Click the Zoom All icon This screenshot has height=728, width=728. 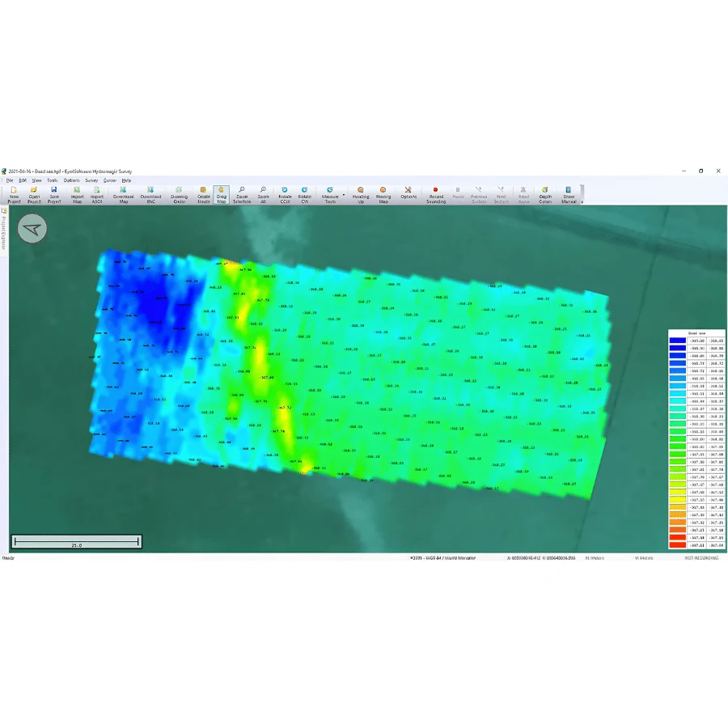263,195
